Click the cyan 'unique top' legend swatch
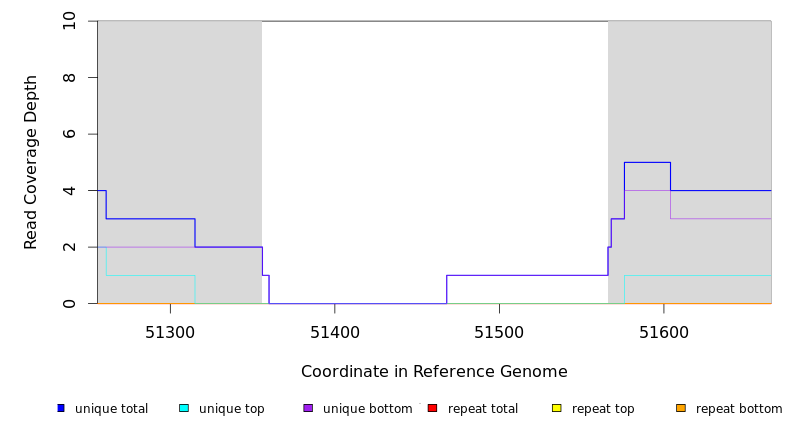 (184, 408)
